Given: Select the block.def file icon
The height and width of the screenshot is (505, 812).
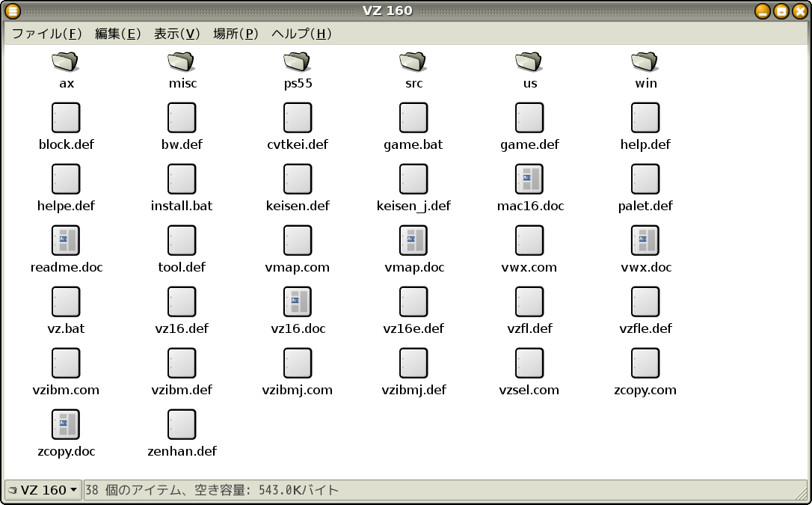Looking at the screenshot, I should (x=66, y=117).
